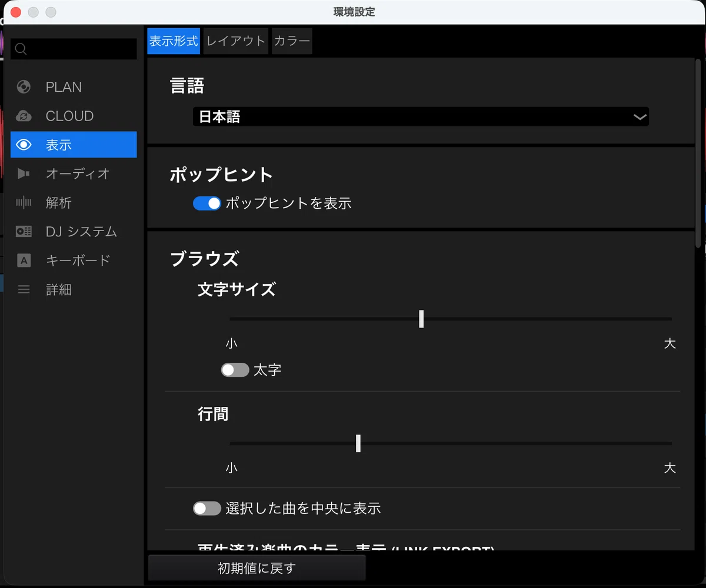Click the speaker icon beside オーディオ
The width and height of the screenshot is (706, 588).
pyautogui.click(x=24, y=173)
